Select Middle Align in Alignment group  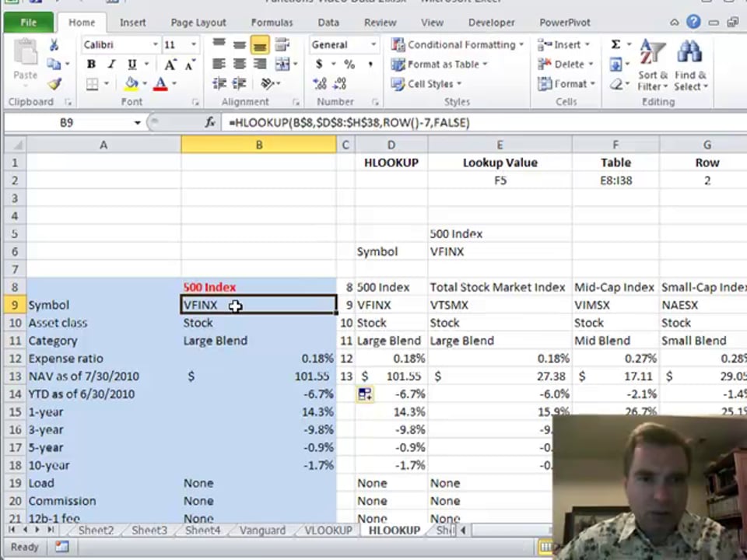(x=240, y=45)
